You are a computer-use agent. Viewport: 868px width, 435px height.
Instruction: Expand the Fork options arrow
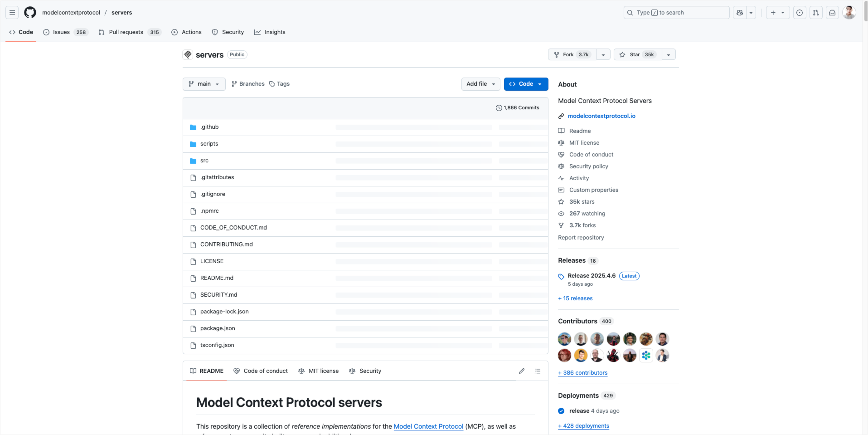[603, 54]
